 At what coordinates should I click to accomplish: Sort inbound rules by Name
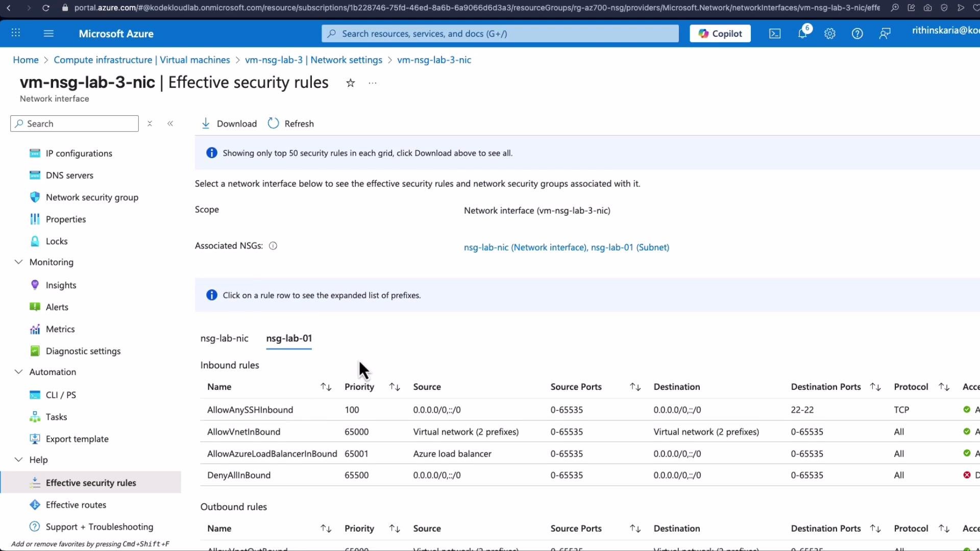coord(326,387)
